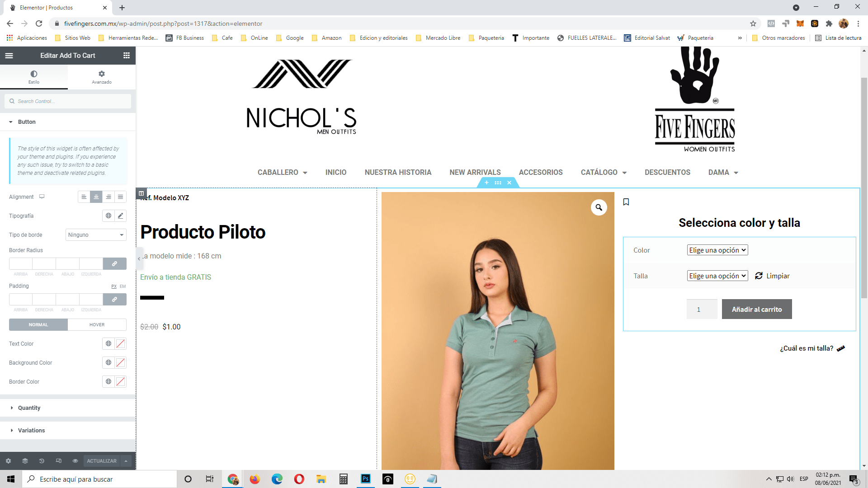Click the Limpiar link
Screen dimensions: 868x488
(773, 276)
